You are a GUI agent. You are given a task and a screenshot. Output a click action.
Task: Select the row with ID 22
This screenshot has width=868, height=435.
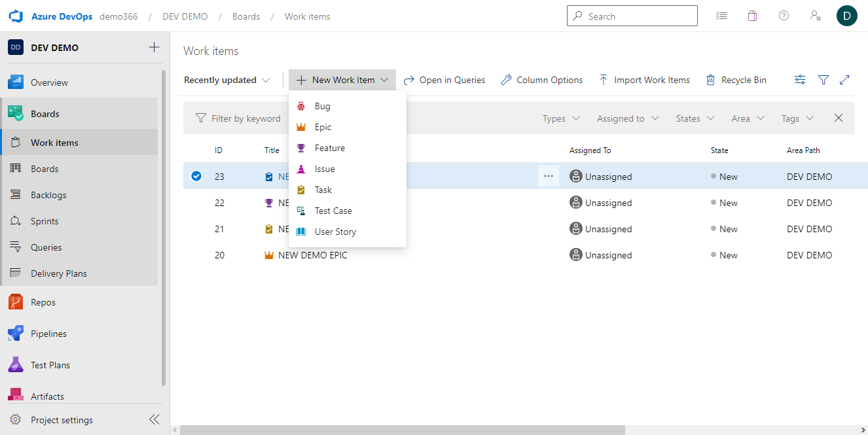click(526, 203)
